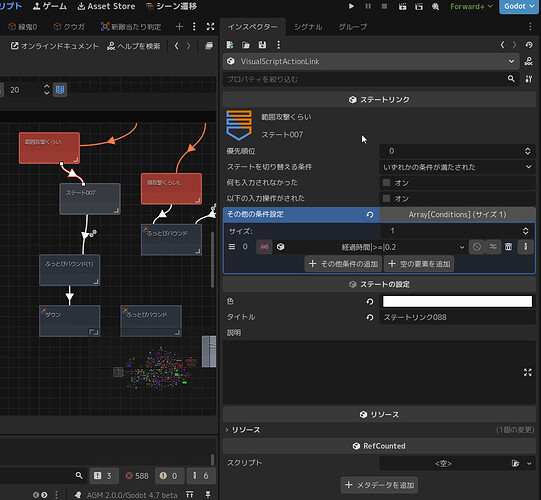Revert the タイトル property to default
The height and width of the screenshot is (500, 541).
pyautogui.click(x=370, y=317)
